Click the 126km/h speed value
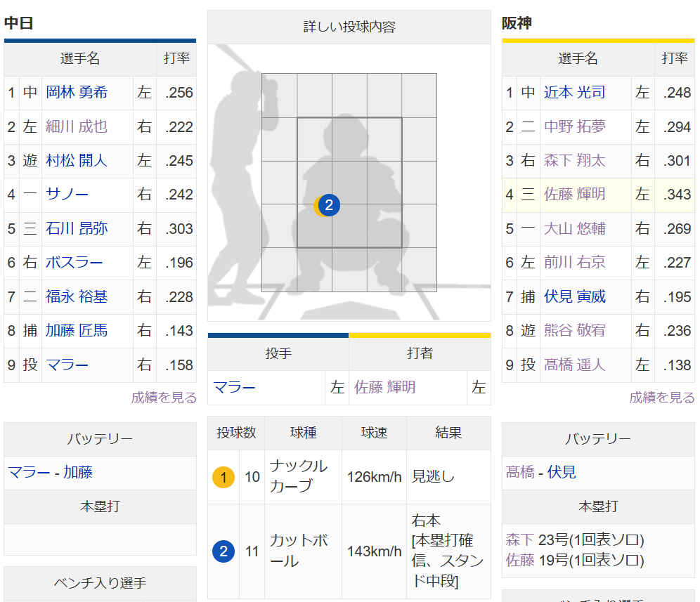Viewport: 700px width, 602px height. click(374, 477)
